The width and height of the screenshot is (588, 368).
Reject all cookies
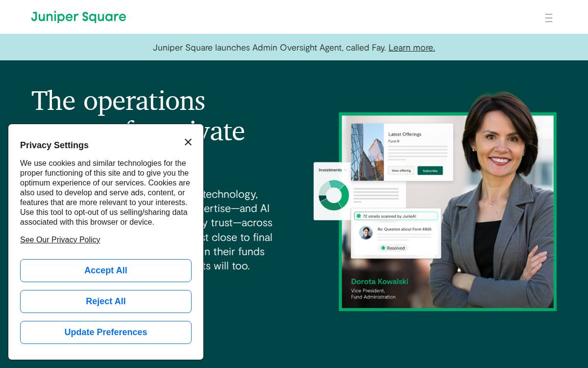point(106,302)
